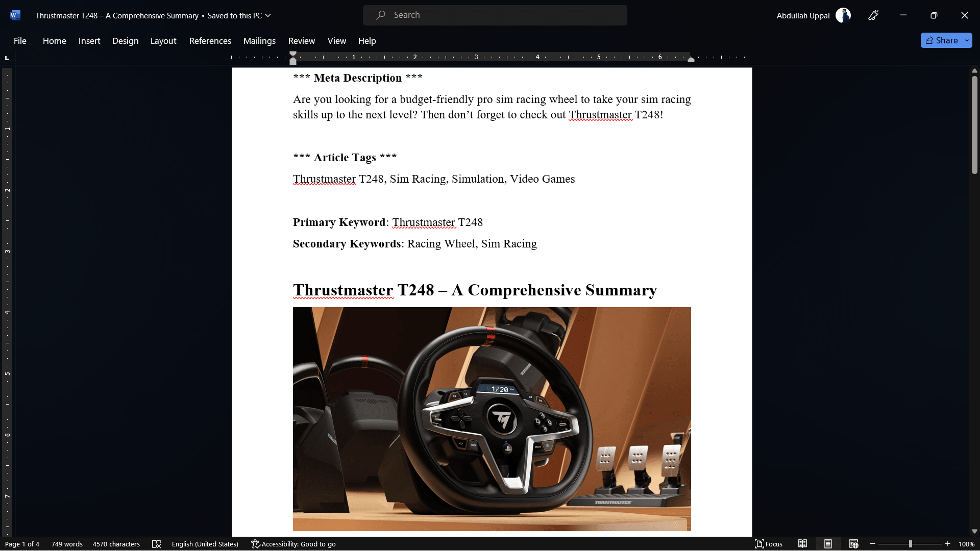Click Share button in top-right corner
The height and width of the screenshot is (551, 980).
click(946, 40)
